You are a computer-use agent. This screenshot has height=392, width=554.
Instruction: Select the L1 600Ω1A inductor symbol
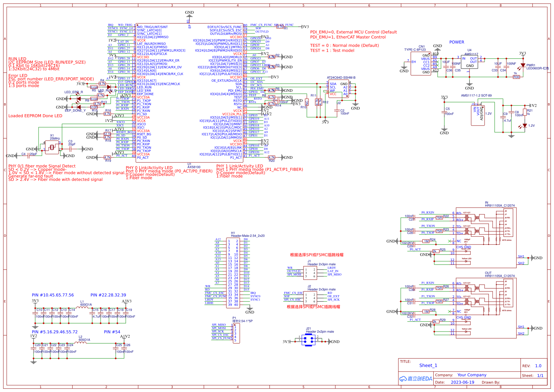[82, 307]
